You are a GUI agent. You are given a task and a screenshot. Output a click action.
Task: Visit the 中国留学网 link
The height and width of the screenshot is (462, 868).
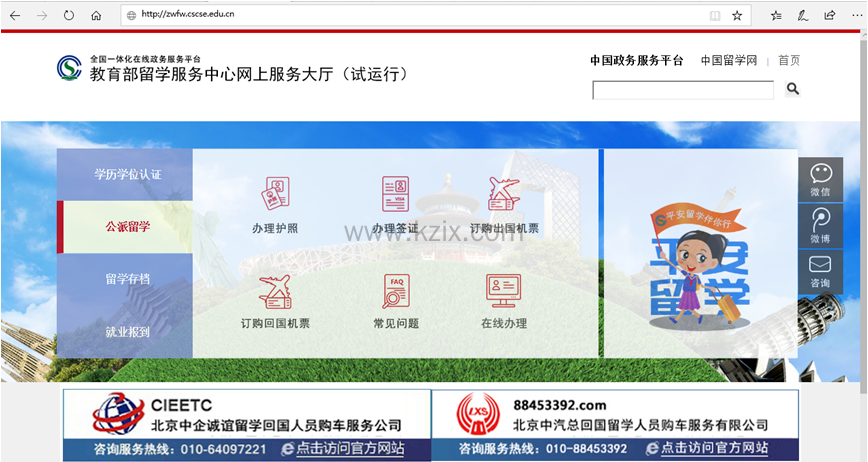click(x=728, y=60)
